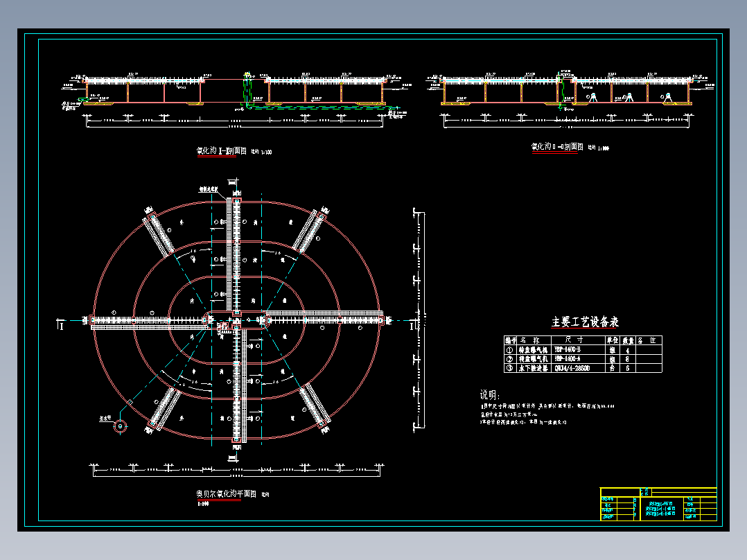The width and height of the screenshot is (747, 560).
Task: Click the first note line under 说明
Action: pos(547,407)
